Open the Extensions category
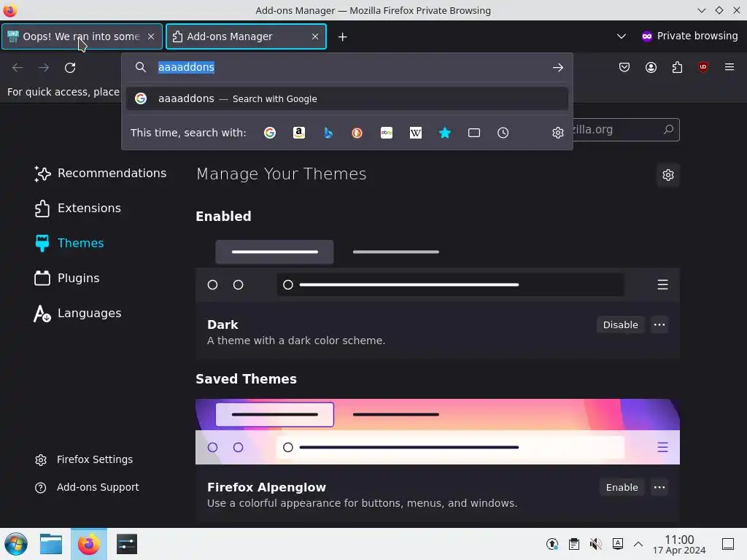747x560 pixels. click(78, 208)
